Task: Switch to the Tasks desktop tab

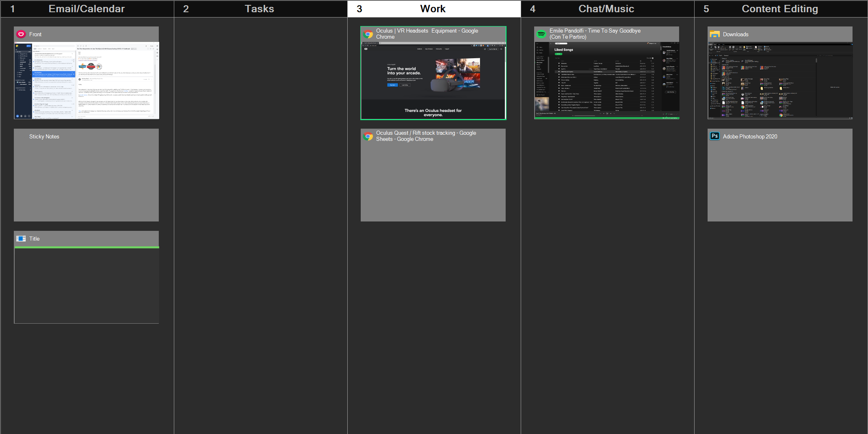Action: 259,9
